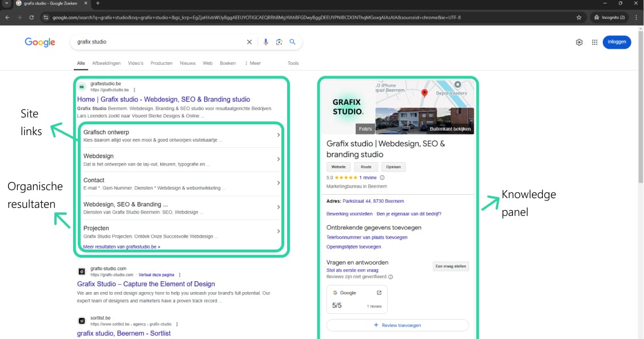Open Chrome three-dot menu
644x339 pixels.
[x=636, y=18]
